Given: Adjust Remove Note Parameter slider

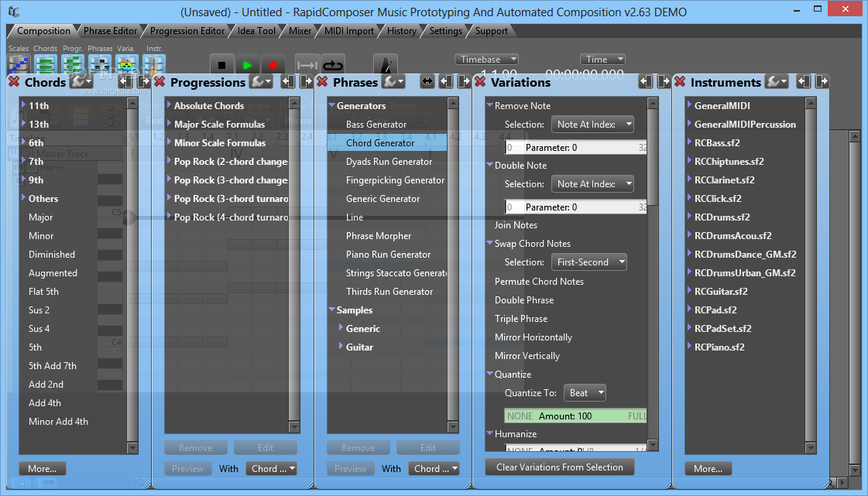Looking at the screenshot, I should [576, 148].
